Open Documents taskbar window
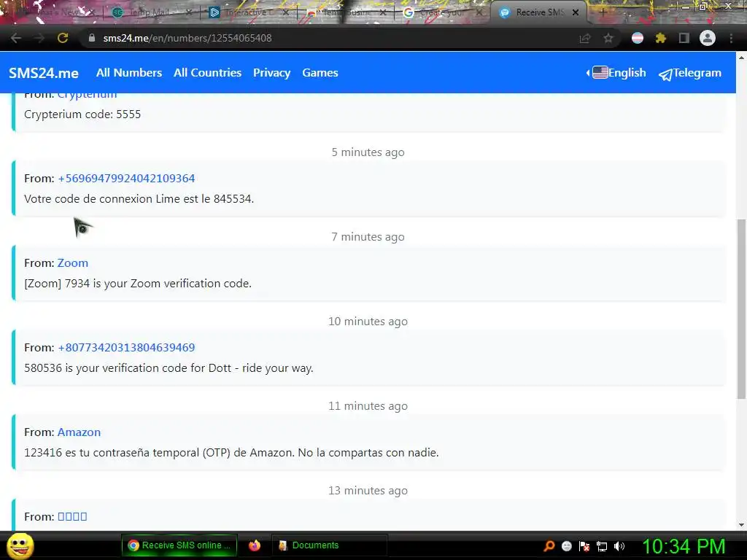The height and width of the screenshot is (560, 747). tap(329, 545)
